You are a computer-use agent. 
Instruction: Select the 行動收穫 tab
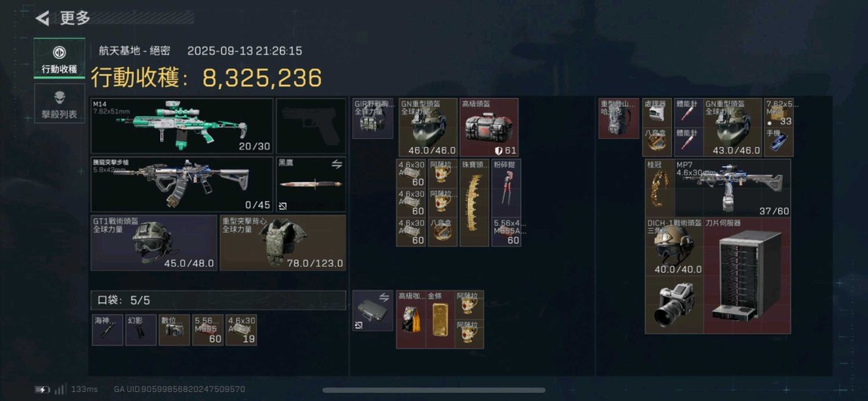point(59,58)
